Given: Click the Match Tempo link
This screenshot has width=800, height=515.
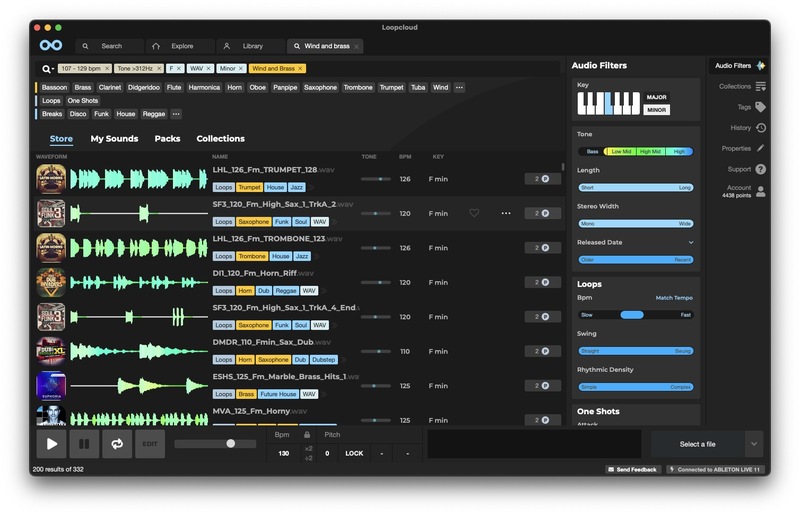Looking at the screenshot, I should click(673, 298).
